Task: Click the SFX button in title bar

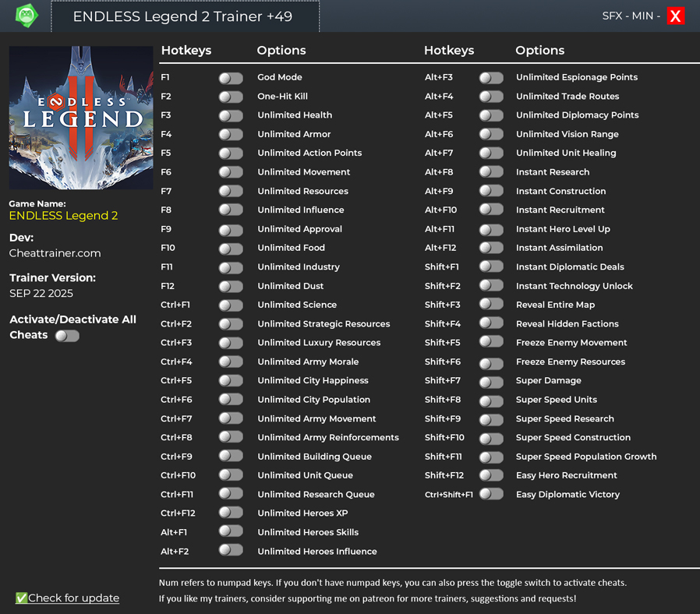Action: pos(613,16)
